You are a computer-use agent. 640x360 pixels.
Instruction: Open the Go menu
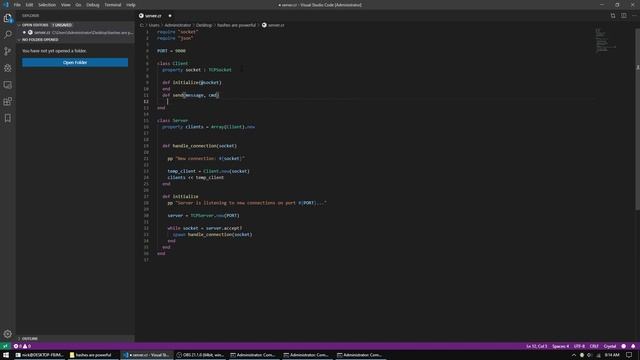pos(78,5)
